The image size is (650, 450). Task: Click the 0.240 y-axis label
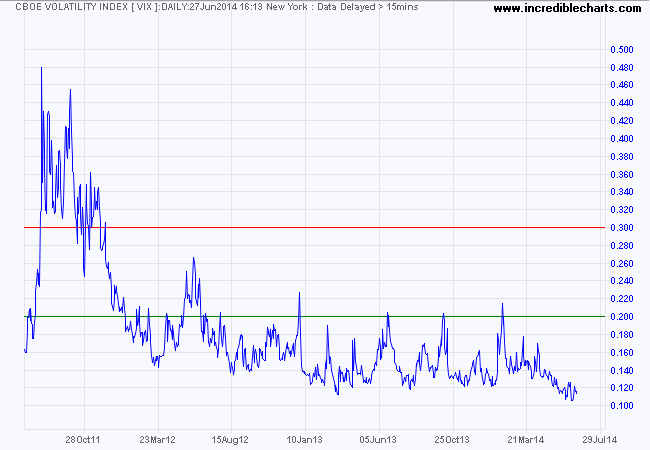pyautogui.click(x=622, y=281)
